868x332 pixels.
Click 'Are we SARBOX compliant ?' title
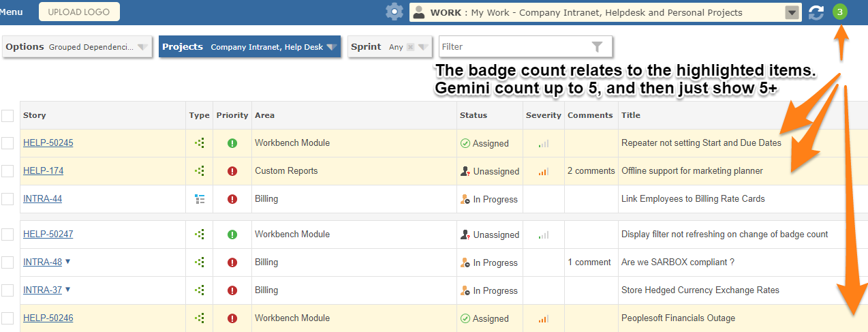point(678,262)
